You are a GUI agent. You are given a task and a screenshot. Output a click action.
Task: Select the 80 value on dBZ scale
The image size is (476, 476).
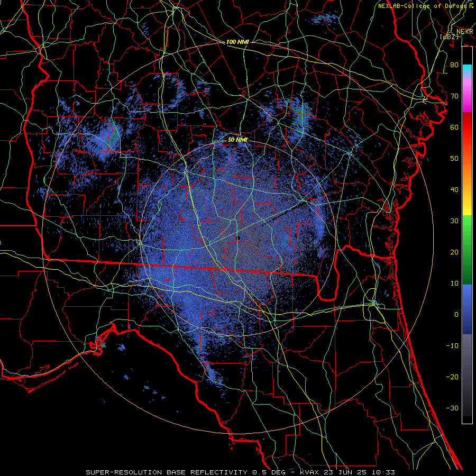click(454, 65)
